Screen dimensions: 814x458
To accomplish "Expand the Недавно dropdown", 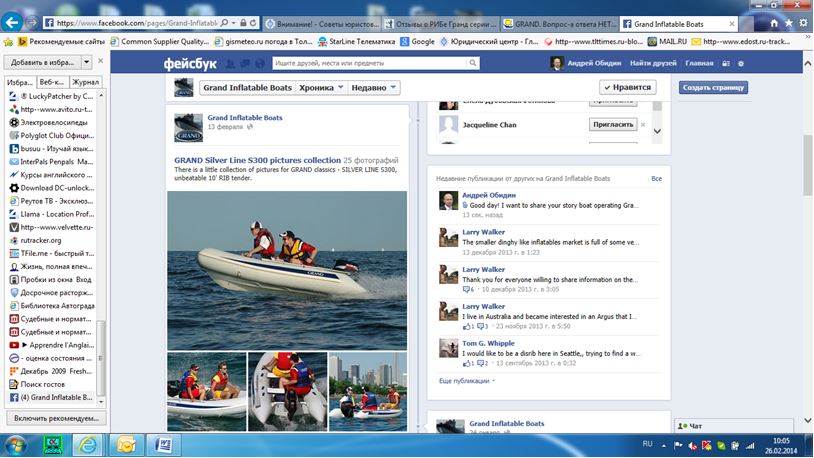I will (374, 88).
